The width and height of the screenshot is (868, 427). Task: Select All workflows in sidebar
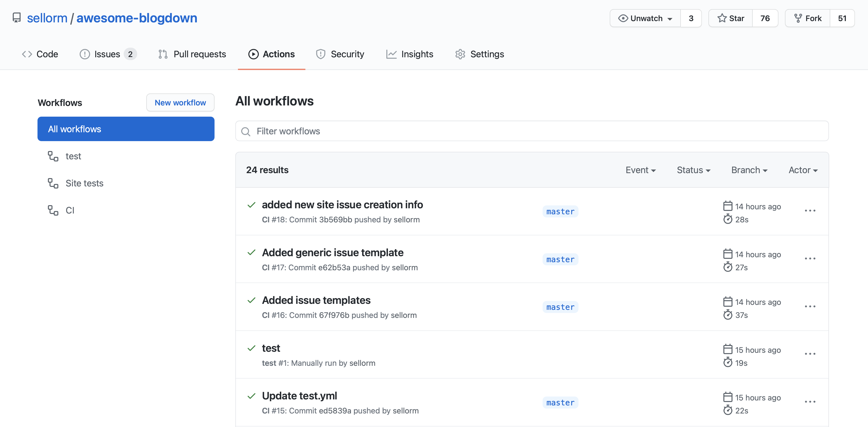[x=126, y=129]
